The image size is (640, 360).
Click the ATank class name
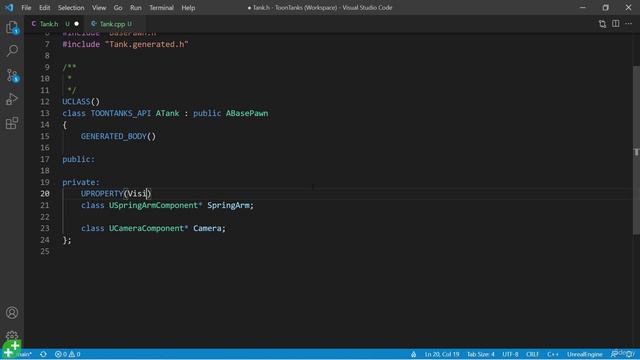pos(167,113)
